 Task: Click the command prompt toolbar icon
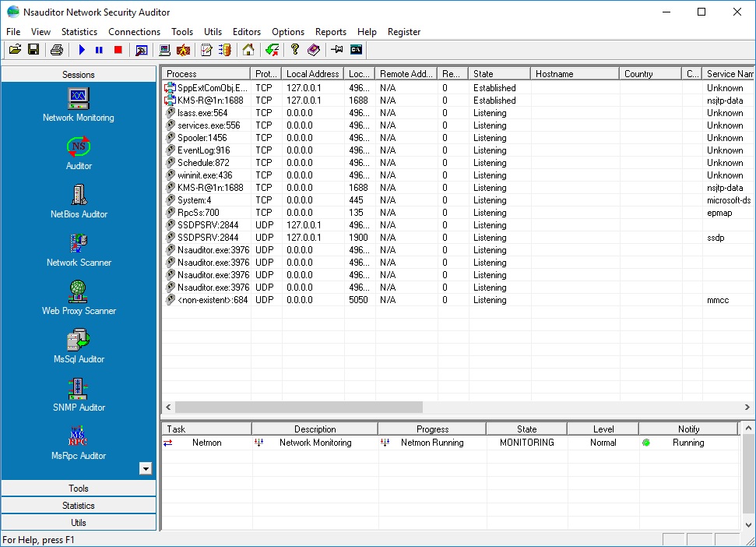[356, 50]
